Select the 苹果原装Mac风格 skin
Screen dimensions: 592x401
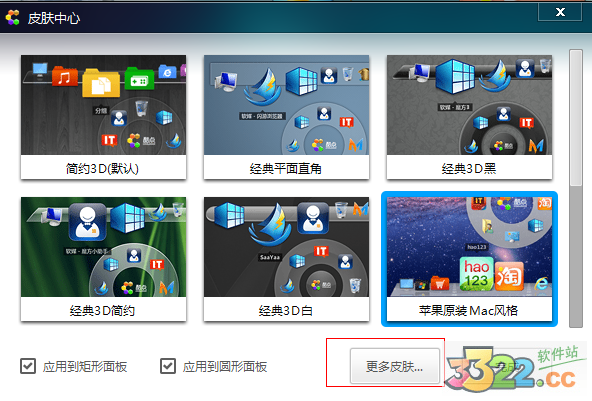pos(469,259)
